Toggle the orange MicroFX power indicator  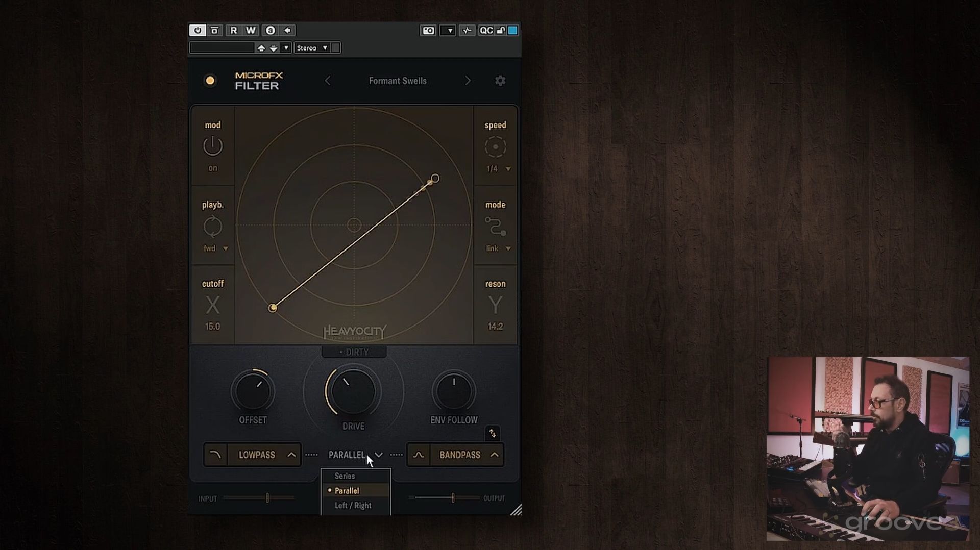210,81
